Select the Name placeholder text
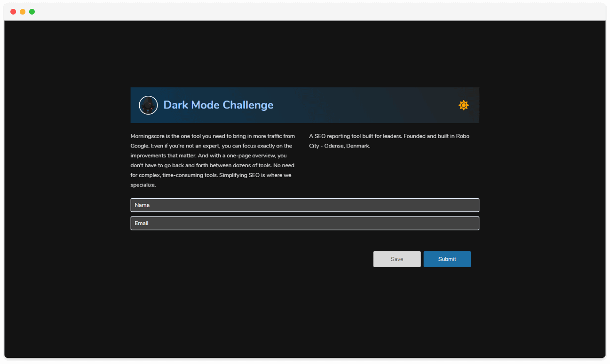Image resolution: width=610 pixels, height=364 pixels. 142,205
